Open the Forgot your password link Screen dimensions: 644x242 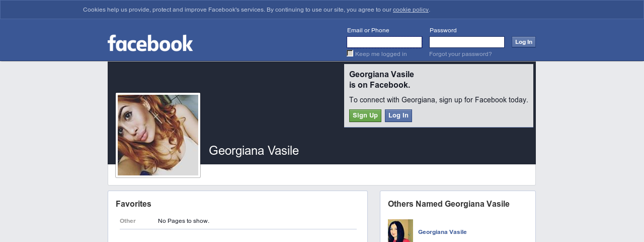tap(460, 54)
